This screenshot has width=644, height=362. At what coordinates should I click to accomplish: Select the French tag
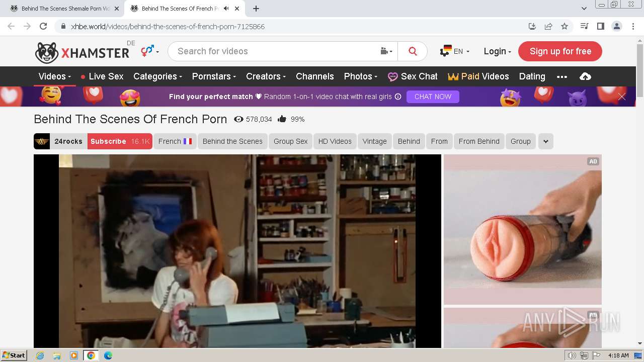[x=175, y=141]
